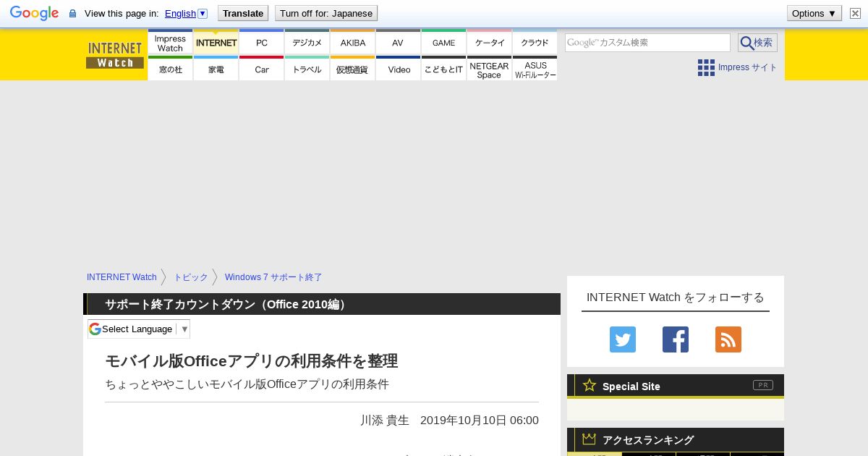Open the NETGEAR Space tab

[489, 69]
